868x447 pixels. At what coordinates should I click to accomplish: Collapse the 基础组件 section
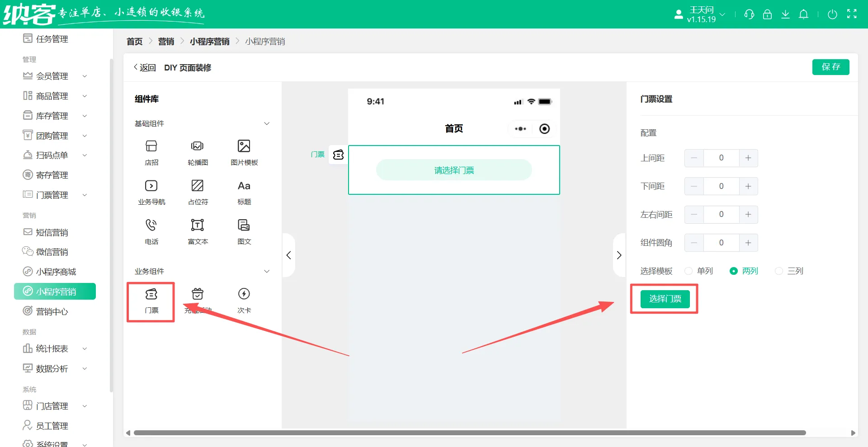pyautogui.click(x=267, y=124)
